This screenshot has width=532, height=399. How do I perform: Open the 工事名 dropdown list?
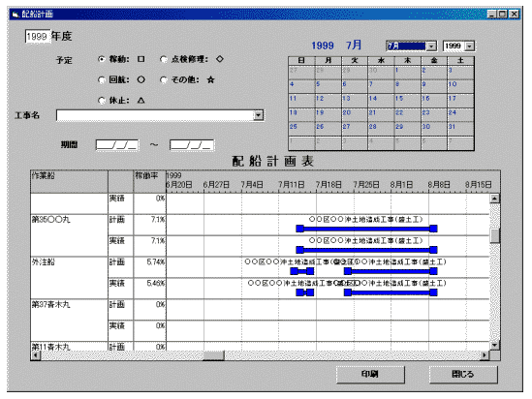pos(259,115)
